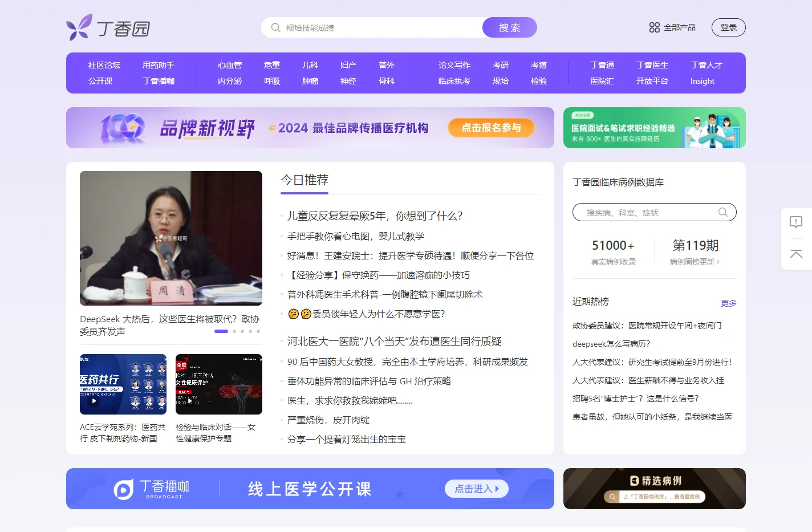Select 肿瘤 category

pyautogui.click(x=310, y=81)
